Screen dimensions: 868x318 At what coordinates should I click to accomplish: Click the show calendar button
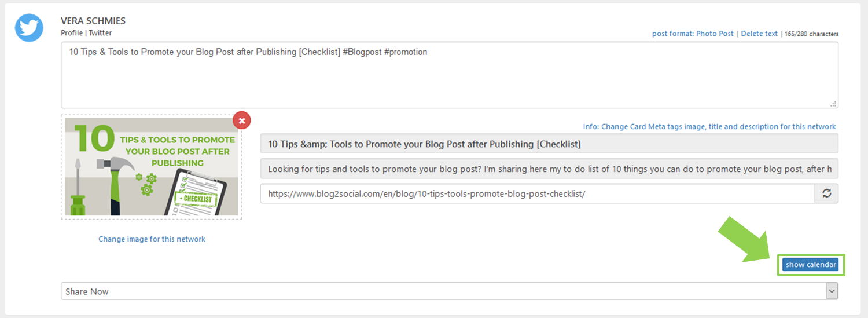(x=811, y=265)
